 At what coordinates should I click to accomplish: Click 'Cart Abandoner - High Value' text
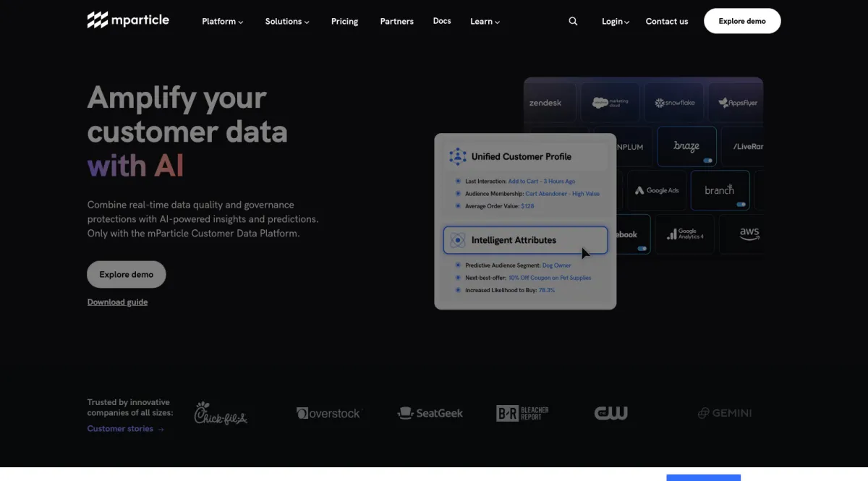point(563,194)
